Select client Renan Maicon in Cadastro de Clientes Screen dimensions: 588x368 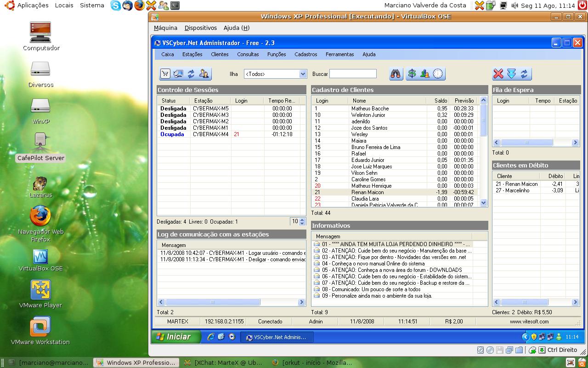coord(395,192)
